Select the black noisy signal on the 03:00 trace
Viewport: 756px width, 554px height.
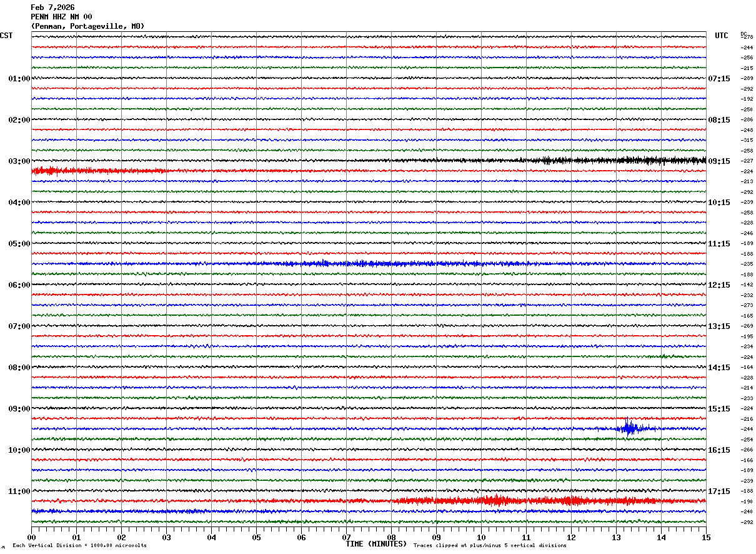tap(625, 161)
